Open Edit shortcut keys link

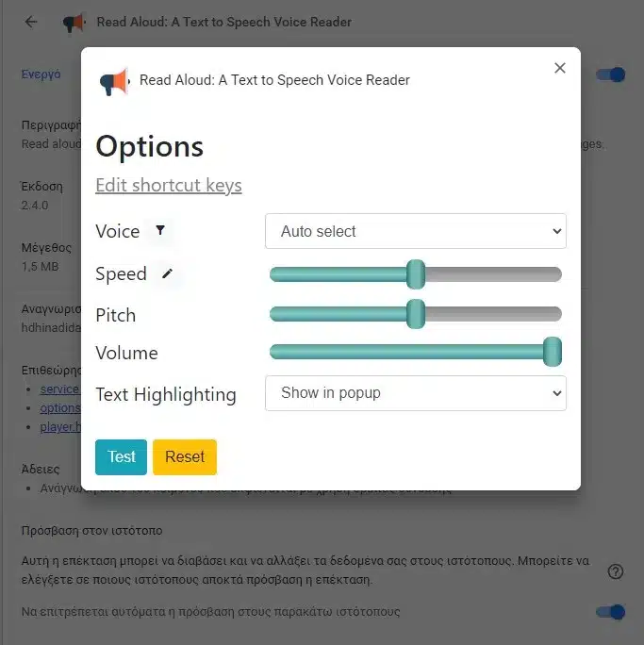(169, 185)
